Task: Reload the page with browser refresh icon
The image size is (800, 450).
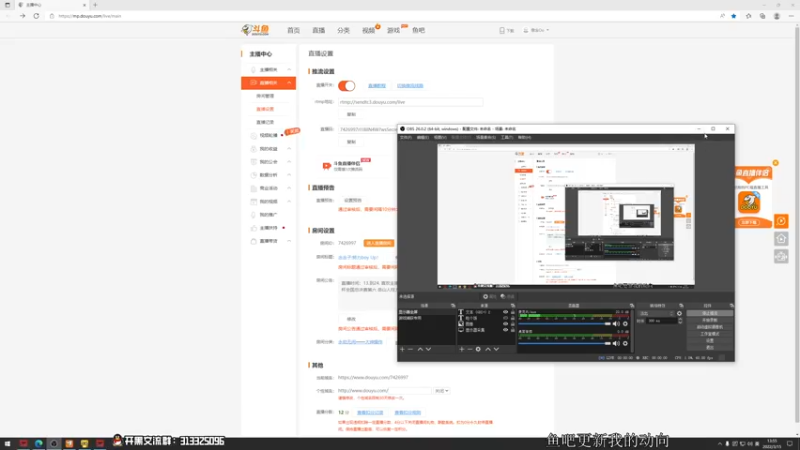Action: 36,16
